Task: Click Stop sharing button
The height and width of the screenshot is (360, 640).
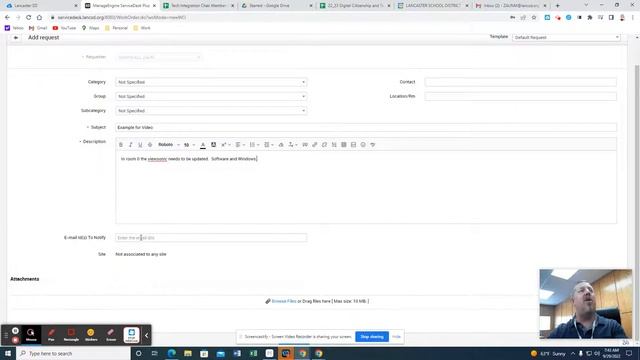Action: coord(372,337)
